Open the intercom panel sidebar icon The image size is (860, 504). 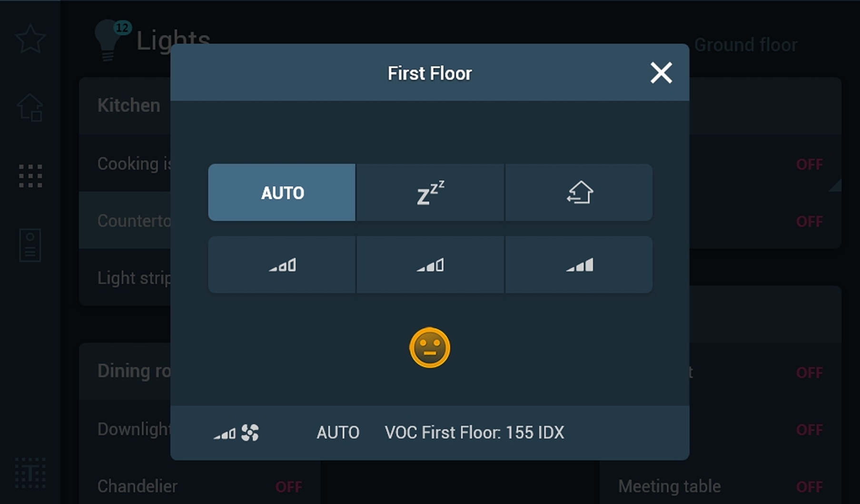click(30, 245)
